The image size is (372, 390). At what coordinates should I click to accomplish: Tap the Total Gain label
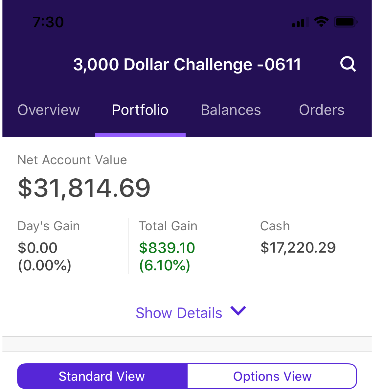[168, 226]
